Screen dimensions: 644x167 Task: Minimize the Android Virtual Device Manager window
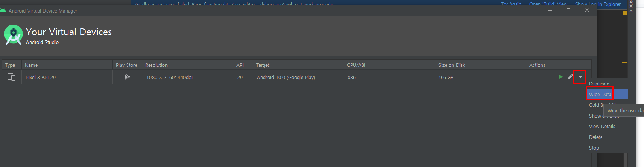click(550, 10)
